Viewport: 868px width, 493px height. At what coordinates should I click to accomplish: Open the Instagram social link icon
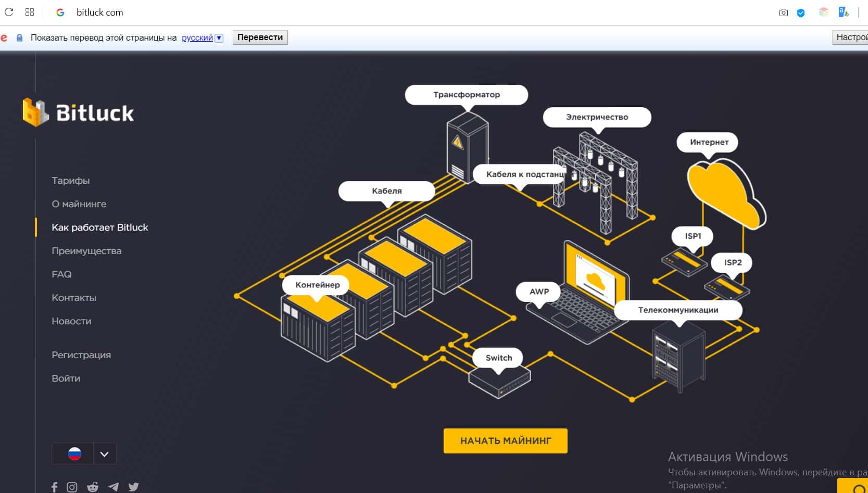tap(72, 487)
